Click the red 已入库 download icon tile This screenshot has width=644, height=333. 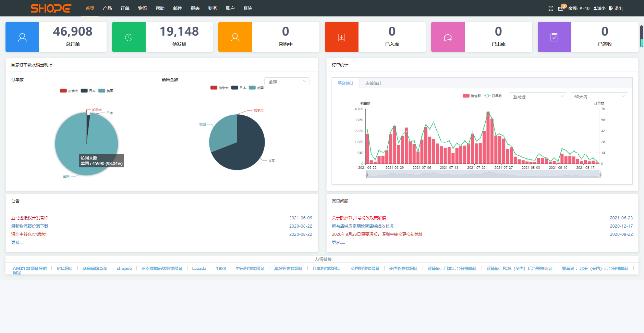pyautogui.click(x=341, y=37)
